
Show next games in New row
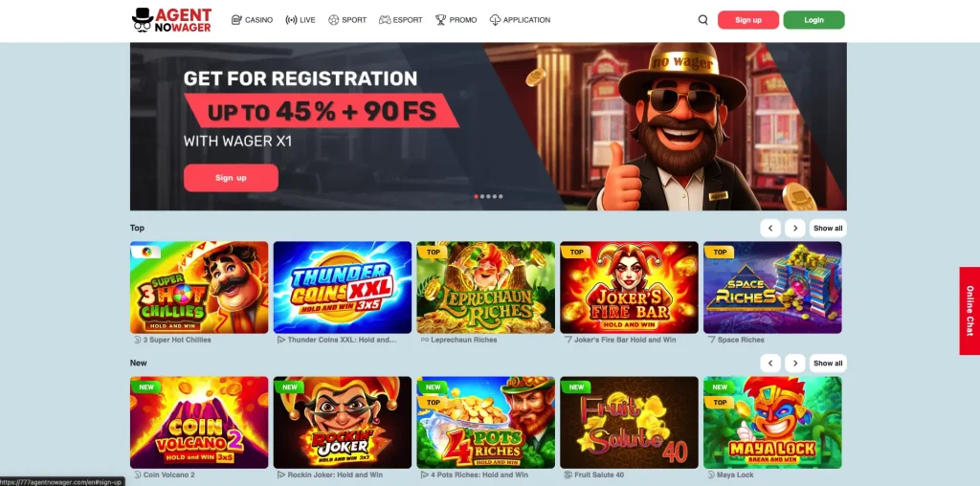click(x=795, y=363)
